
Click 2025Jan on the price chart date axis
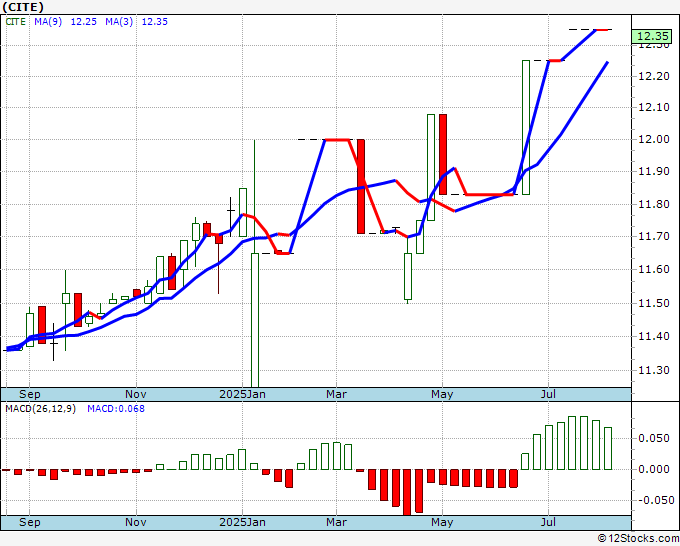click(242, 394)
